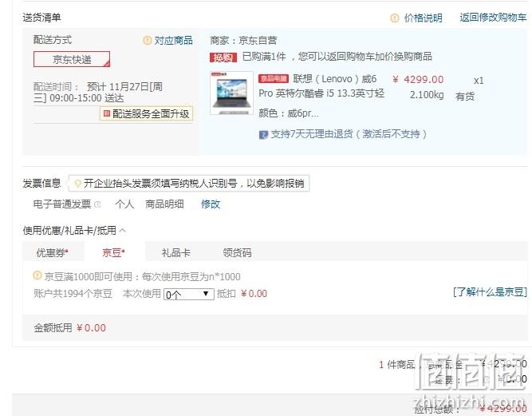Click the 价格说明 info icon
Viewport: 532px width, 416px height.
[394, 18]
